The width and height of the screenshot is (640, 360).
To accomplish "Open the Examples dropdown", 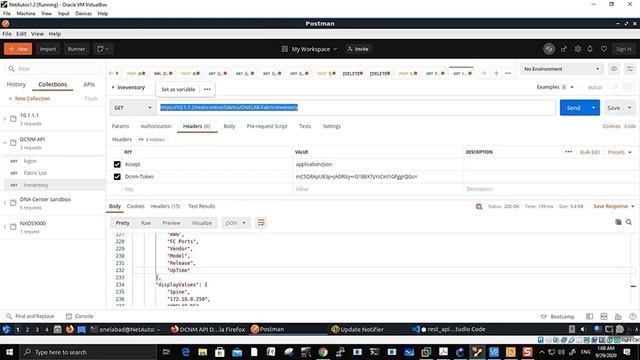I will pyautogui.click(x=555, y=87).
